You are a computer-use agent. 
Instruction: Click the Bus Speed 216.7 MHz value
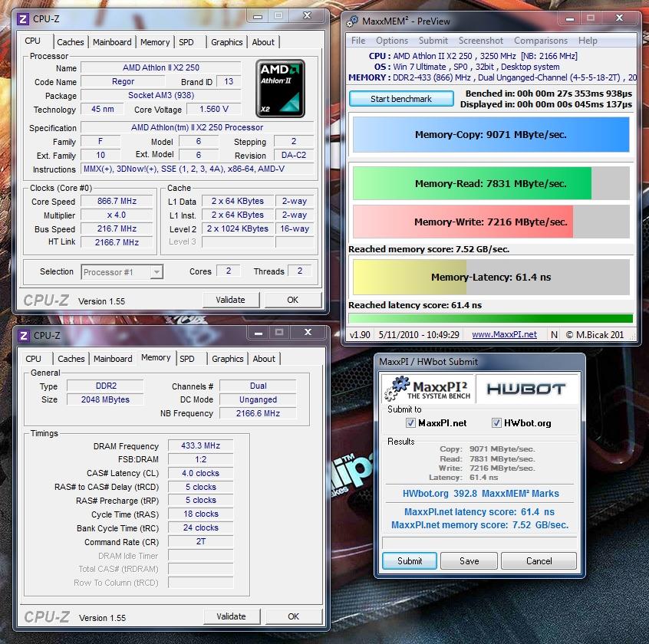117,228
